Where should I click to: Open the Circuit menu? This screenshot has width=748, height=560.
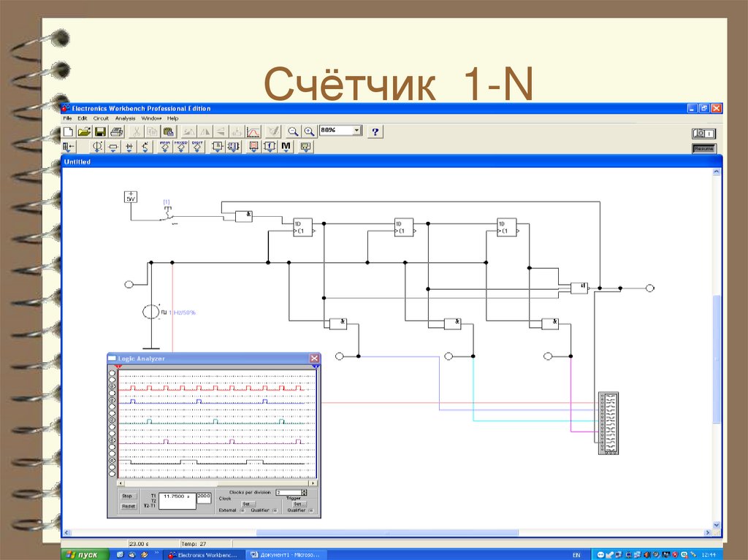click(100, 118)
